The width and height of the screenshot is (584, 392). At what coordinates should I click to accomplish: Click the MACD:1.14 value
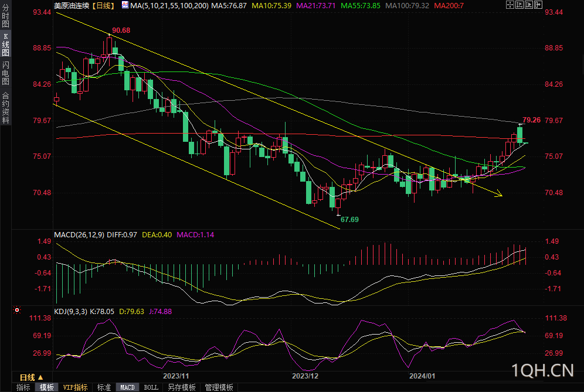tap(195, 235)
